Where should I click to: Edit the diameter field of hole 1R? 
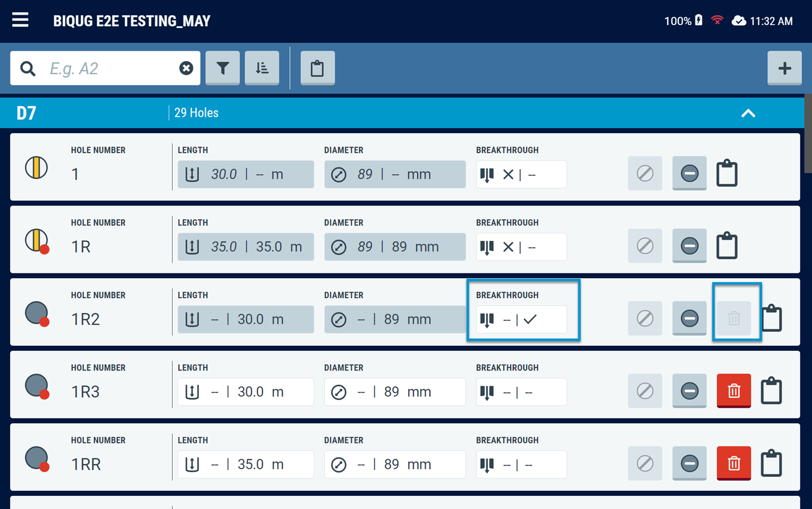click(x=395, y=247)
